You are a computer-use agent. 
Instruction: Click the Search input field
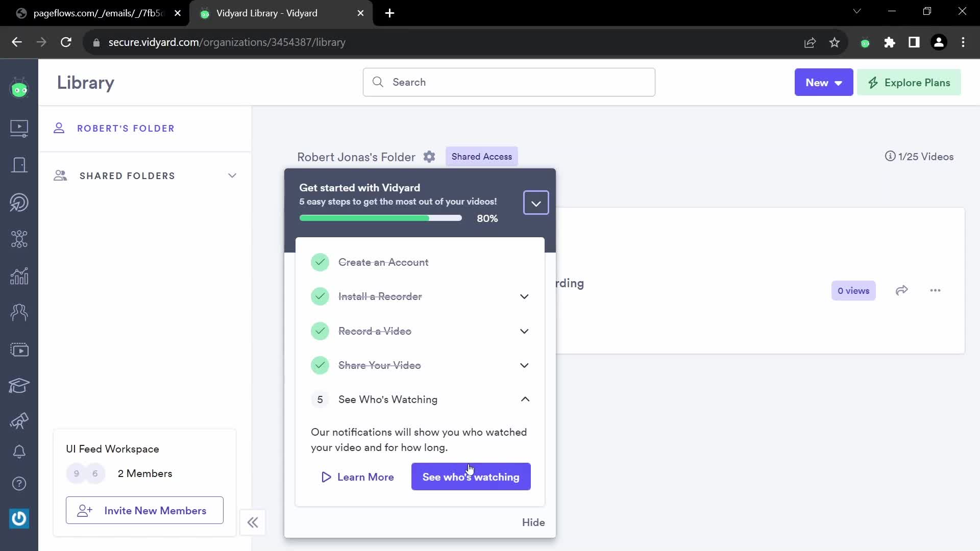point(509,82)
